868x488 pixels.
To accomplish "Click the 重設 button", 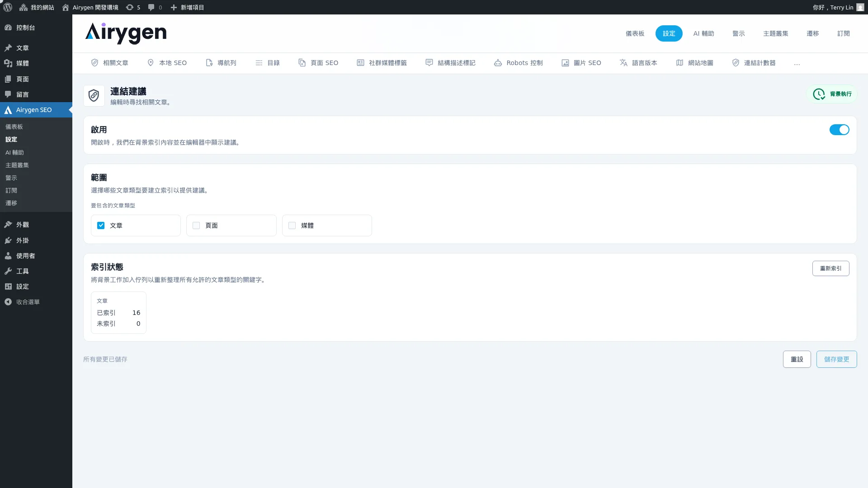I will pos(797,359).
